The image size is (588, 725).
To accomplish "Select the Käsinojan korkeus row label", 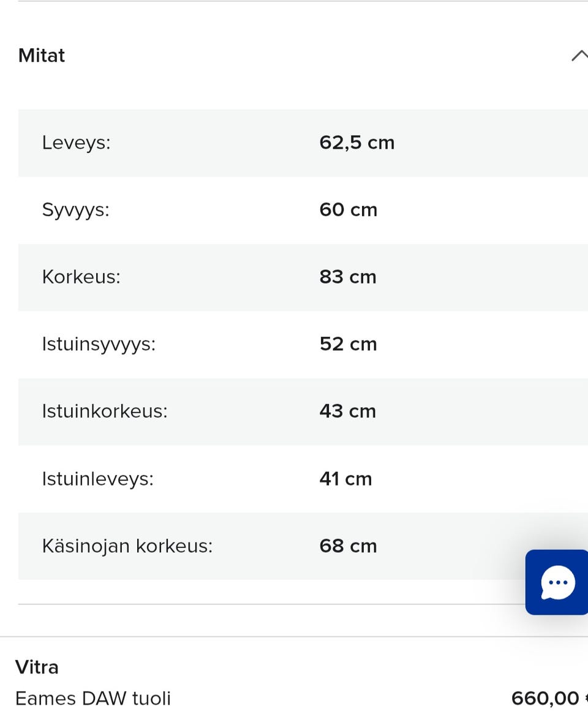I will pyautogui.click(x=127, y=546).
